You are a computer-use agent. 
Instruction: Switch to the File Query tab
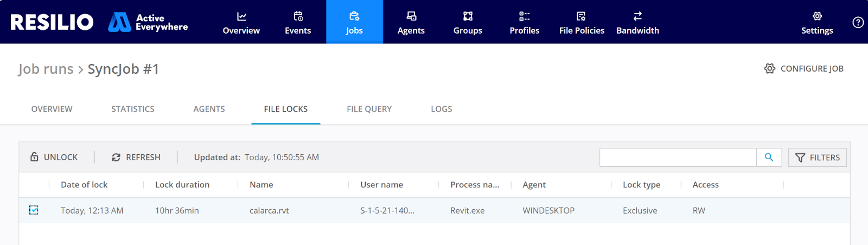pyautogui.click(x=369, y=109)
